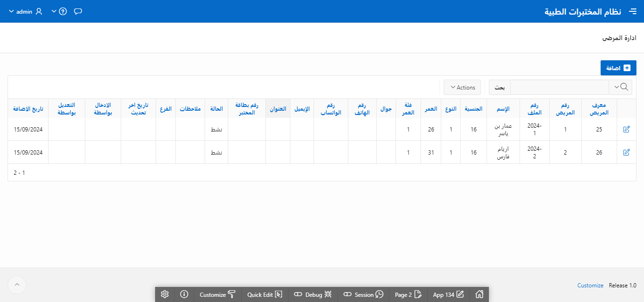Show page info icon in developer toolbar

pos(184,294)
